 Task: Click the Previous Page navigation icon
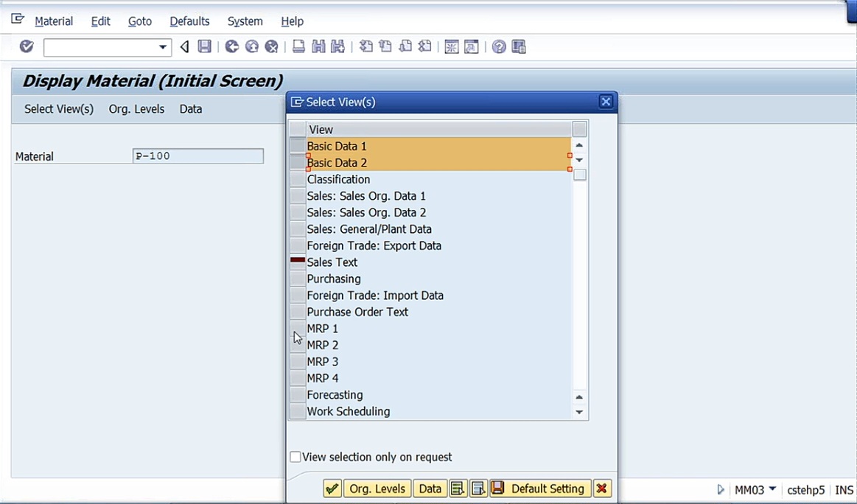click(385, 46)
